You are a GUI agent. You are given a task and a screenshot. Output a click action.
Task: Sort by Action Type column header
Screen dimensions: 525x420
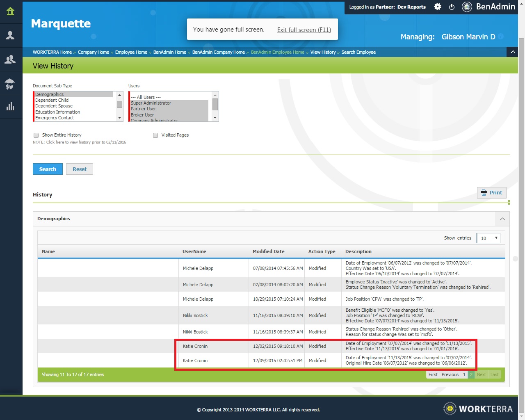[322, 251]
